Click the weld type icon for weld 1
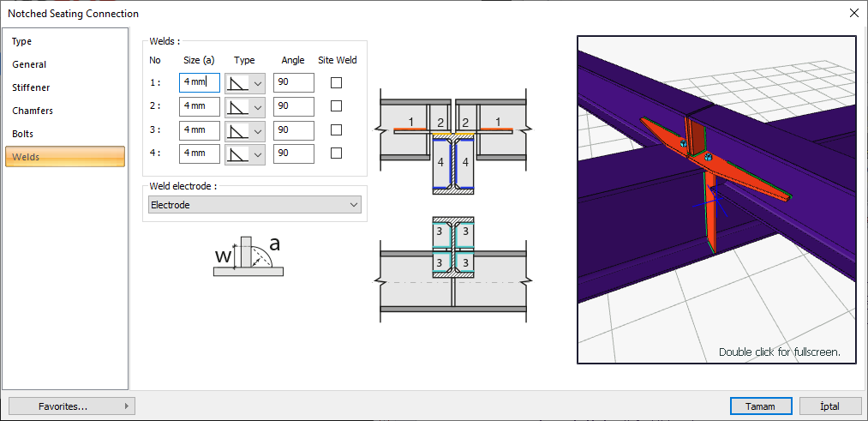Image resolution: width=868 pixels, height=421 pixels. pyautogui.click(x=237, y=83)
